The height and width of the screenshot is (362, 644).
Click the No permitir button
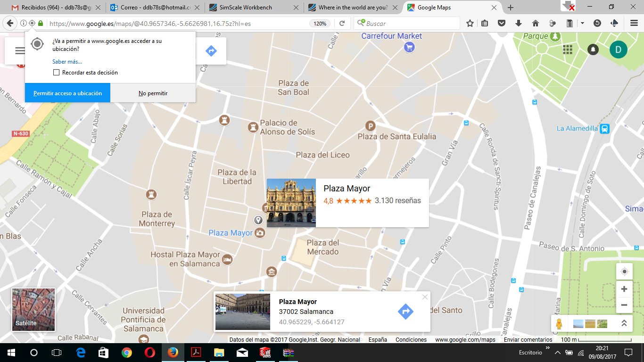click(x=153, y=93)
